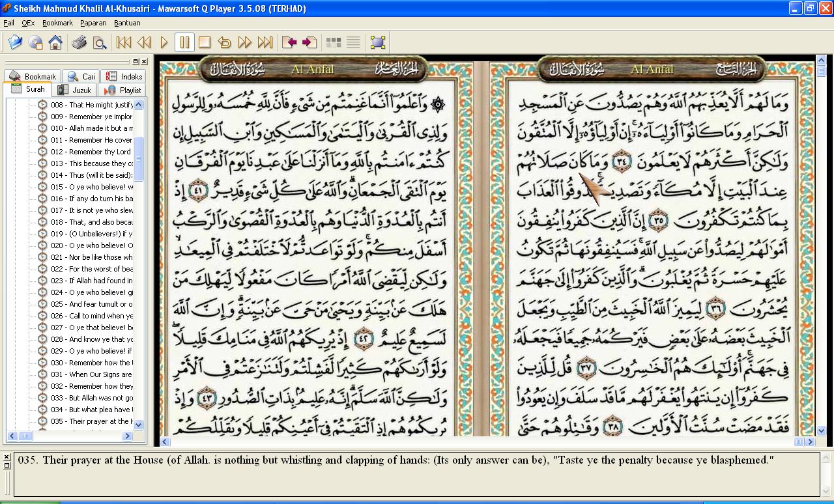Viewport: 834px width, 504px height.
Task: Stop the recitation playback
Action: point(204,43)
